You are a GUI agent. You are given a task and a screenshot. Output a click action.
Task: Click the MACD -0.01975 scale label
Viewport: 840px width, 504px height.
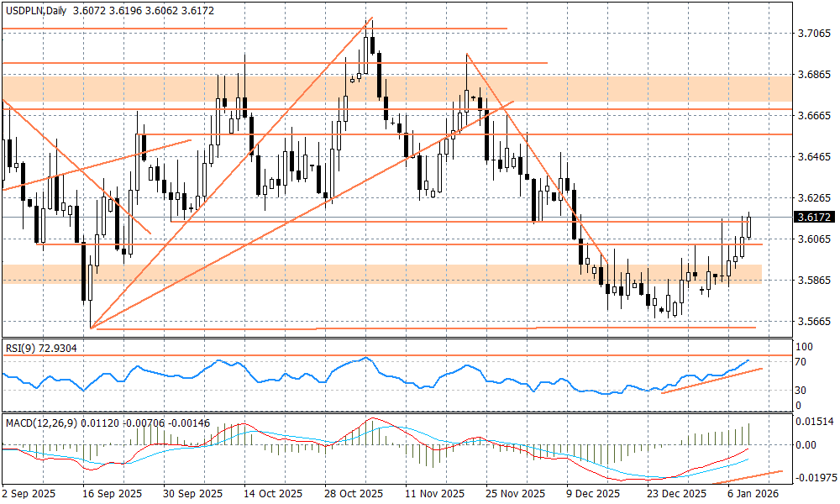coord(814,477)
